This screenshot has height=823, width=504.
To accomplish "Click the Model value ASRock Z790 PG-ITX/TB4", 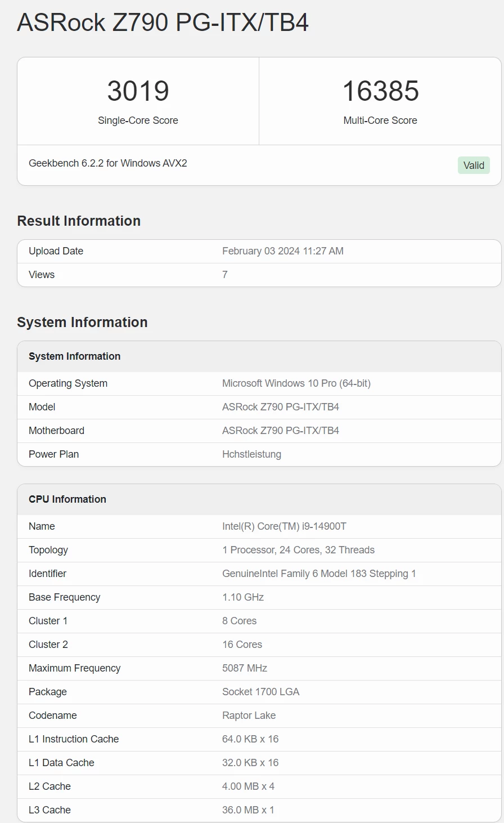I will point(281,407).
